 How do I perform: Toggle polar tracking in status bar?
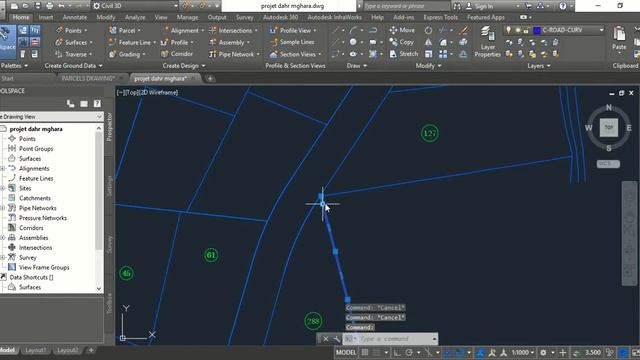(x=409, y=352)
